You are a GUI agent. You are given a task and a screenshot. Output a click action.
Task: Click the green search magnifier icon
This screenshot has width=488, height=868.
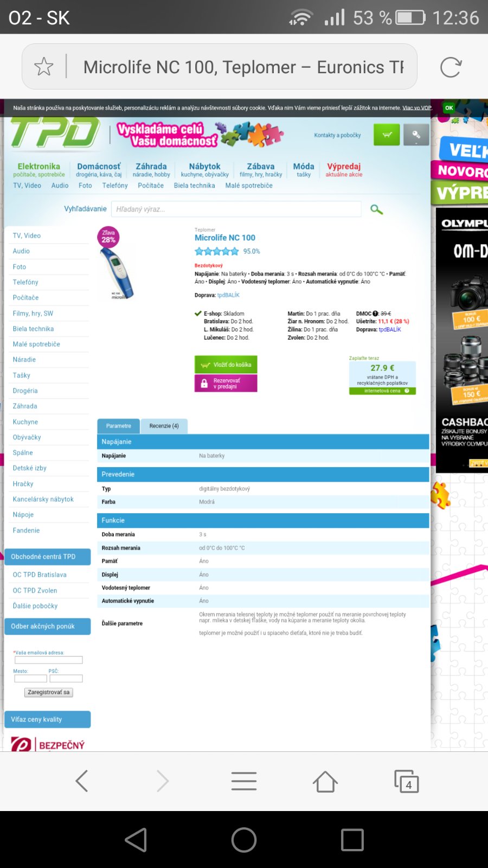376,209
